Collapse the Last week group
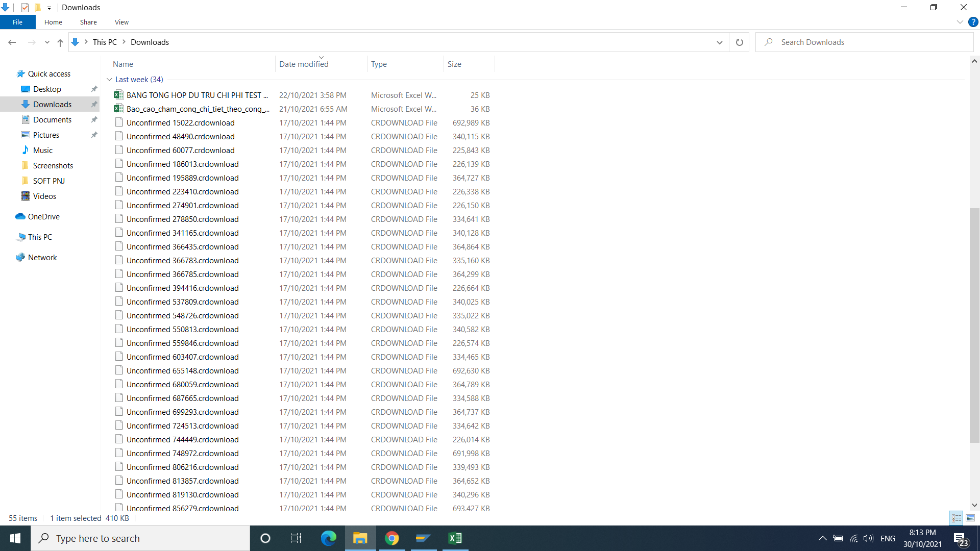 click(109, 80)
